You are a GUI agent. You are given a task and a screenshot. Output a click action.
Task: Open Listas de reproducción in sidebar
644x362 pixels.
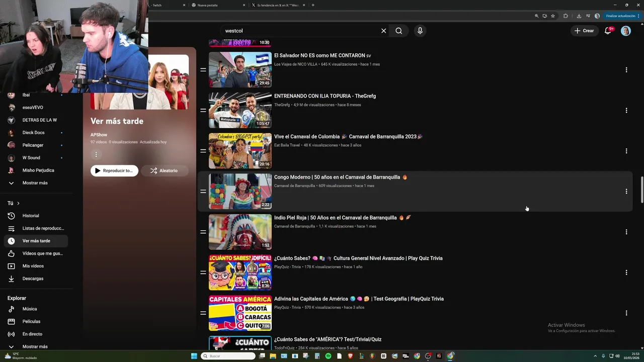click(35, 228)
